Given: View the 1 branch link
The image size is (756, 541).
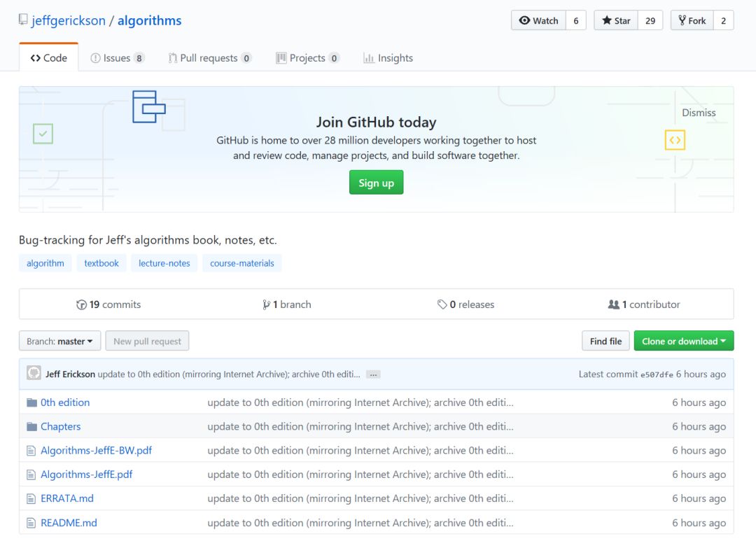Looking at the screenshot, I should pos(287,304).
